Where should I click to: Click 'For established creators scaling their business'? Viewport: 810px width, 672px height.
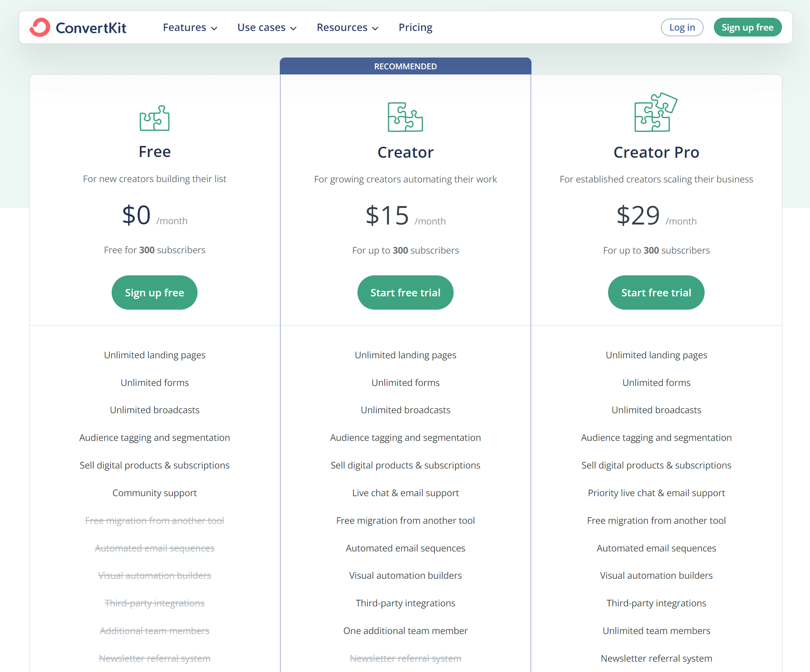pyautogui.click(x=656, y=180)
